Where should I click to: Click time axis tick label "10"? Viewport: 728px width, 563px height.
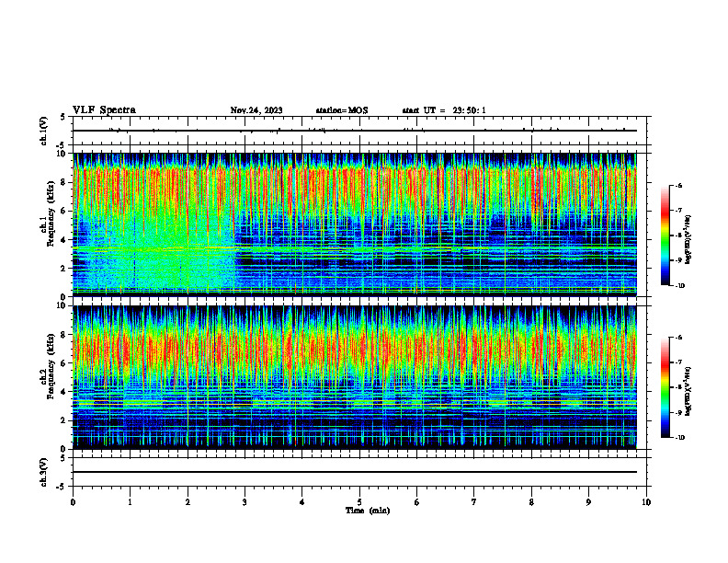(646, 502)
